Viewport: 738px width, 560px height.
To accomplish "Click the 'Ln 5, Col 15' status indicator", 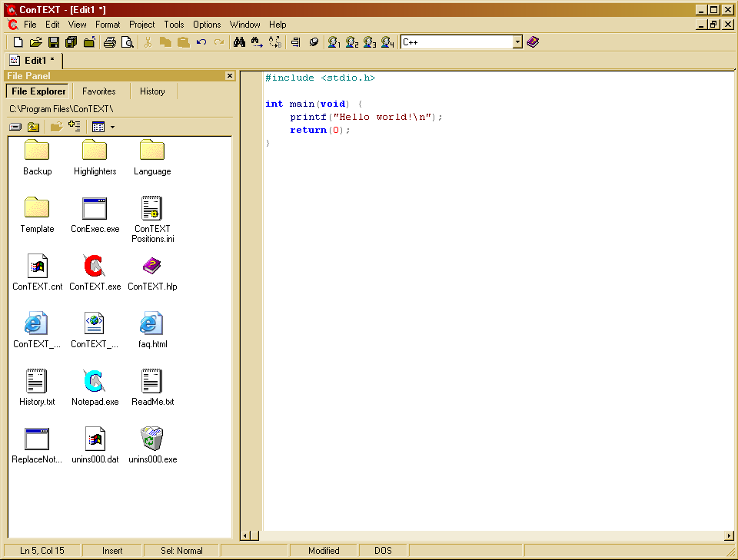I will [x=42, y=551].
